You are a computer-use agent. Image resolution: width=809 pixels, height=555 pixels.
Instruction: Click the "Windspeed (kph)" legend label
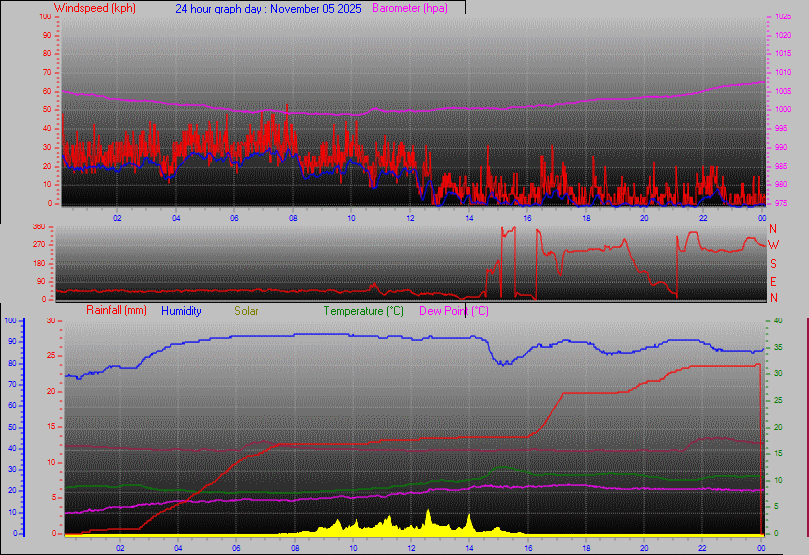pos(94,8)
